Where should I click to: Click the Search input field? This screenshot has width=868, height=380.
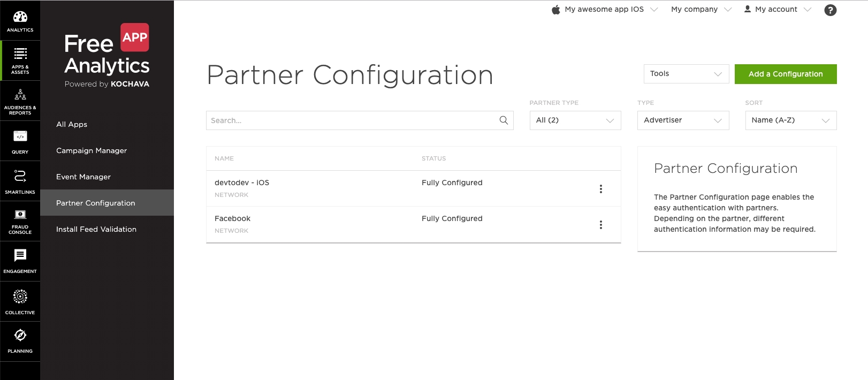click(360, 120)
